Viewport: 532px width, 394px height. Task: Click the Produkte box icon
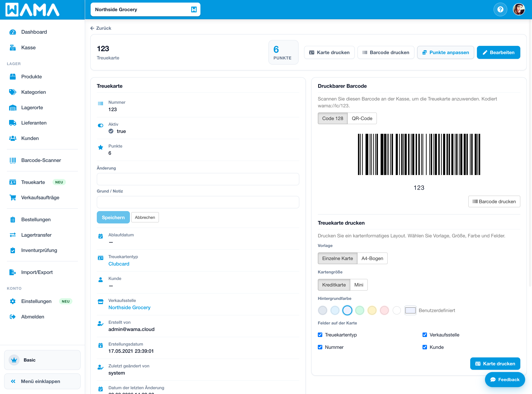(x=13, y=77)
